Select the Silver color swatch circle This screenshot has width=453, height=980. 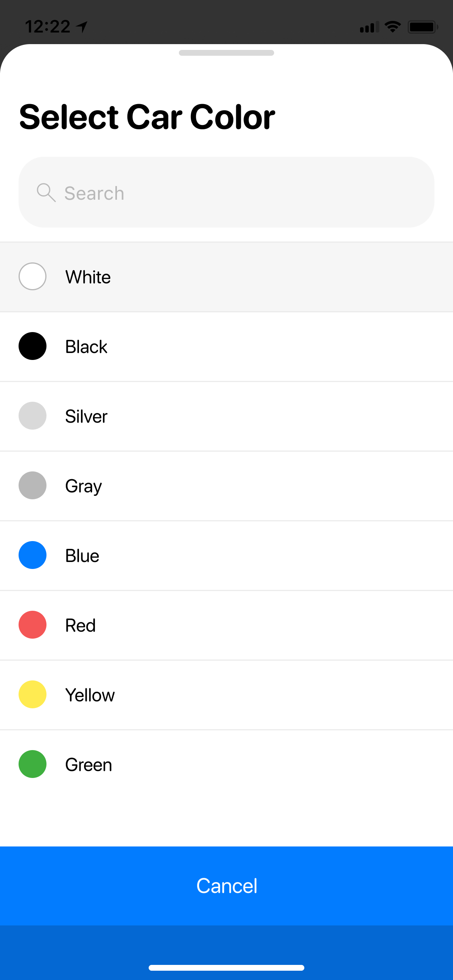(32, 416)
